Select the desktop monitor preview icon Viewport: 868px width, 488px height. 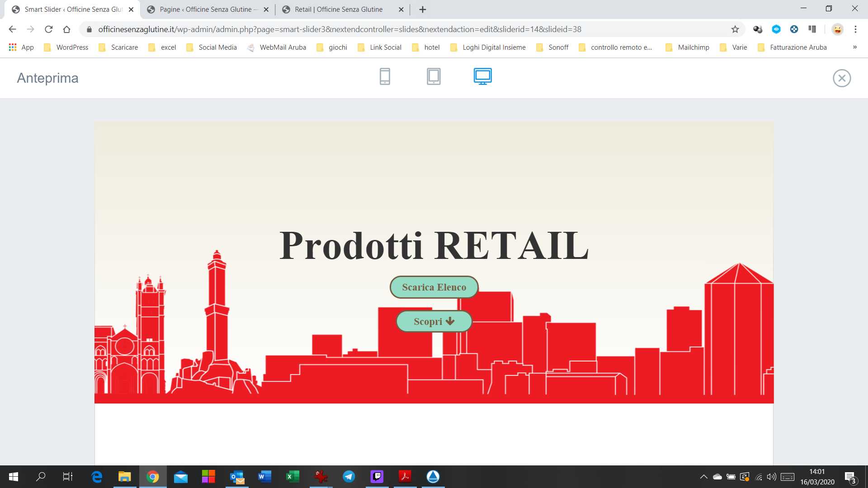pos(482,76)
